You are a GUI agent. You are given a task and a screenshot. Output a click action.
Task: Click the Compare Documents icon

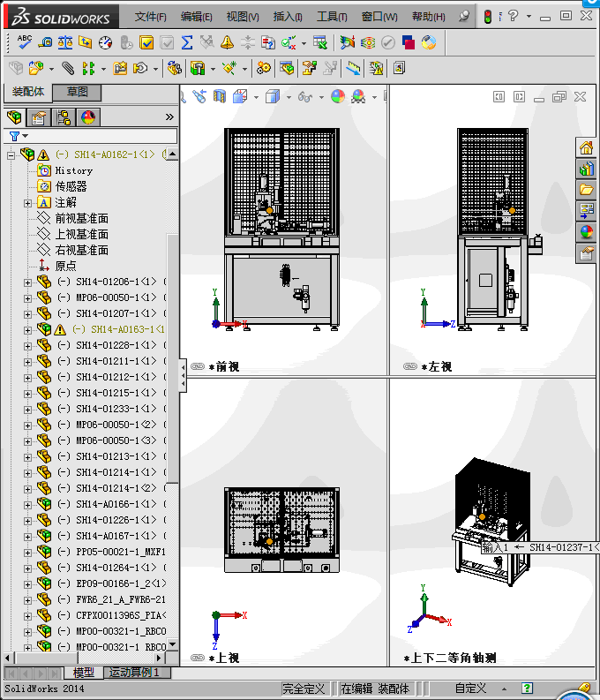[x=268, y=42]
